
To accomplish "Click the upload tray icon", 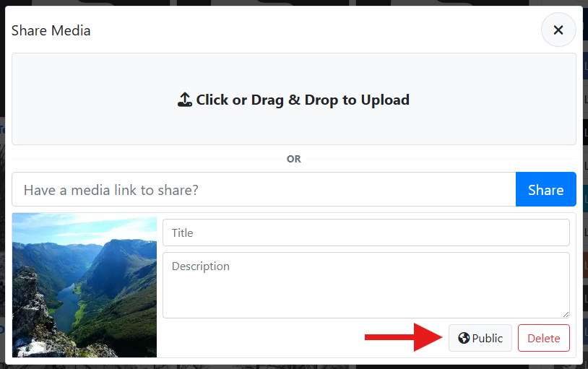I will coord(185,100).
